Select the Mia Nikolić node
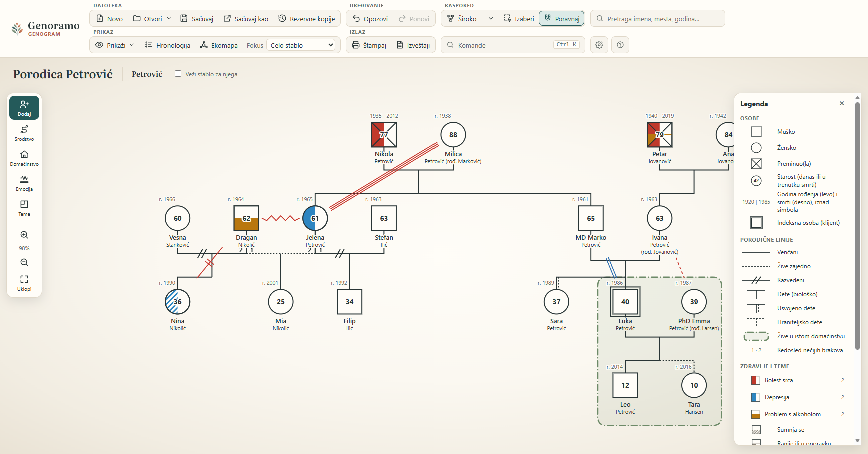 tap(281, 302)
